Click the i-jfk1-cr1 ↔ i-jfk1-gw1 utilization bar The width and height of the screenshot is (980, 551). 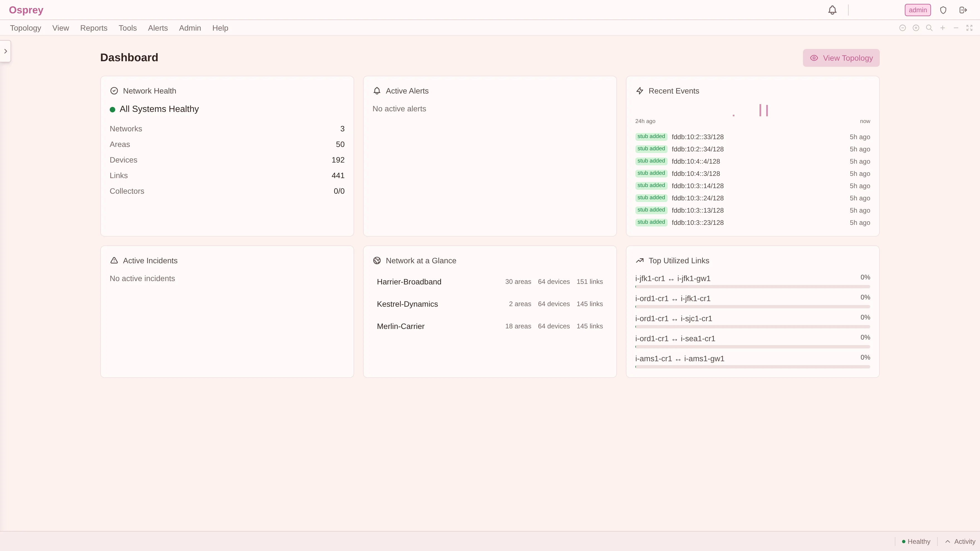(x=753, y=287)
